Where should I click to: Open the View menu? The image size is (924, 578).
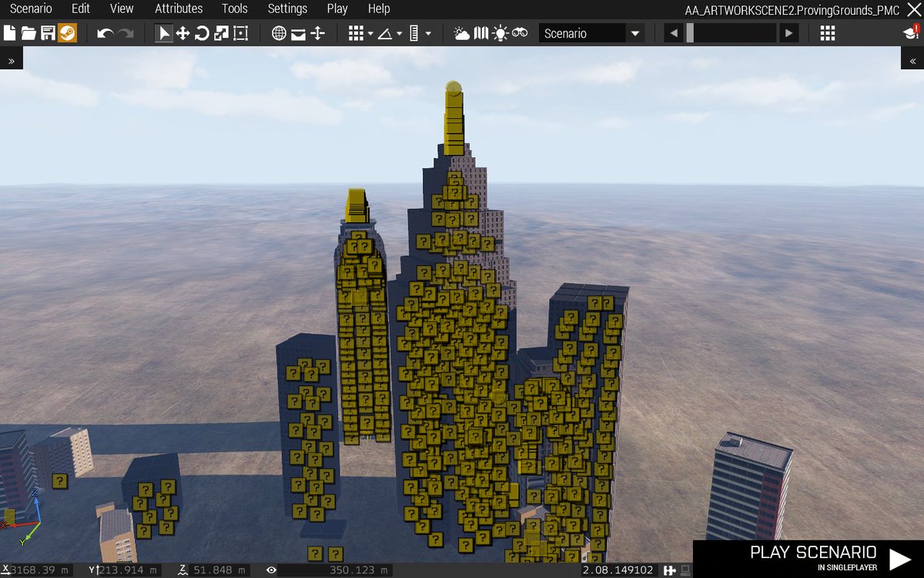122,8
